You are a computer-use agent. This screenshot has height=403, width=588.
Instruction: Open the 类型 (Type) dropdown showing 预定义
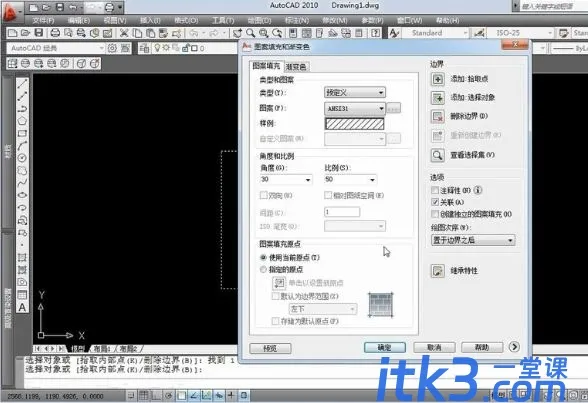(x=355, y=93)
